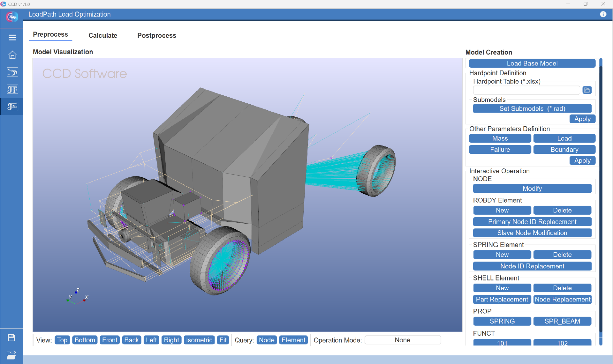Click the Load Base Model button
613x364 pixels.
coord(532,63)
